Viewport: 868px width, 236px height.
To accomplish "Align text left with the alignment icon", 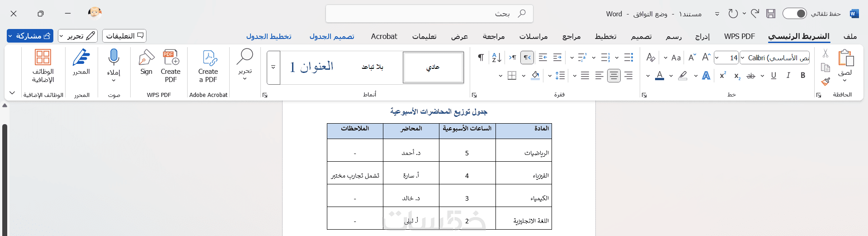I will [599, 76].
